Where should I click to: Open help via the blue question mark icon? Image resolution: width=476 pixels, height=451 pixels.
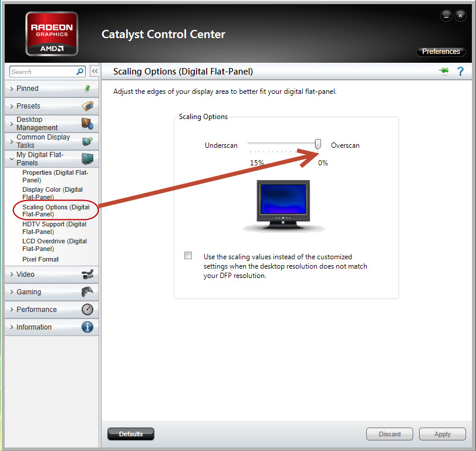460,71
